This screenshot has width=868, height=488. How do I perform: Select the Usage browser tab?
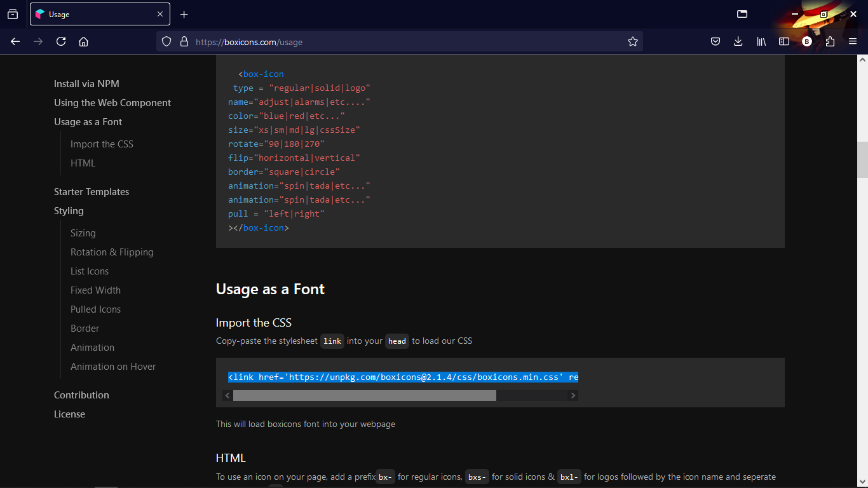point(100,14)
